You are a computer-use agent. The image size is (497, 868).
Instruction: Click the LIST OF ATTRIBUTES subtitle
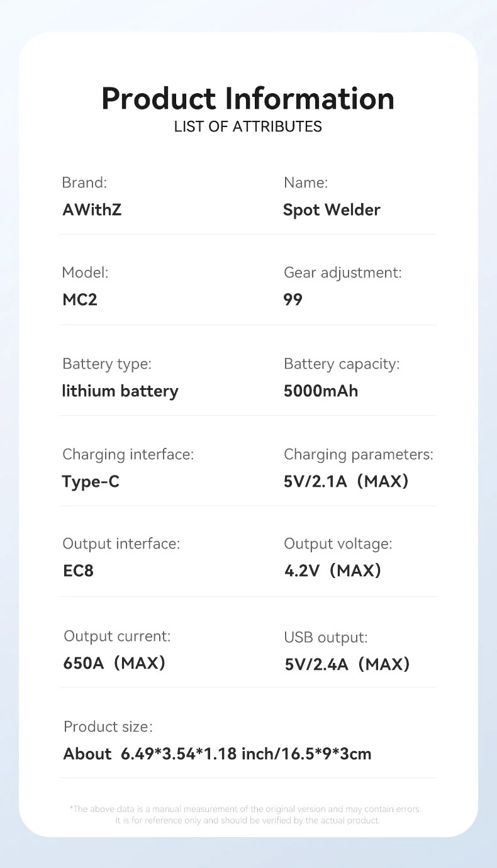[248, 126]
